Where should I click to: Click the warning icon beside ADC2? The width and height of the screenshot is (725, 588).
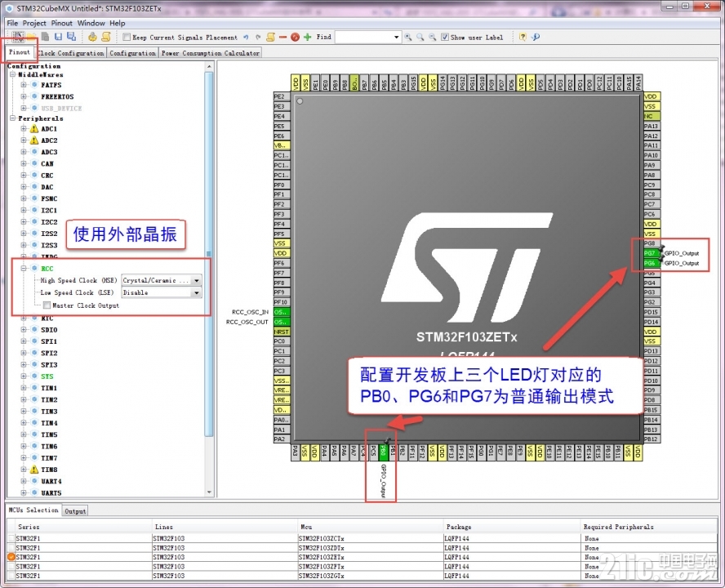coord(34,140)
